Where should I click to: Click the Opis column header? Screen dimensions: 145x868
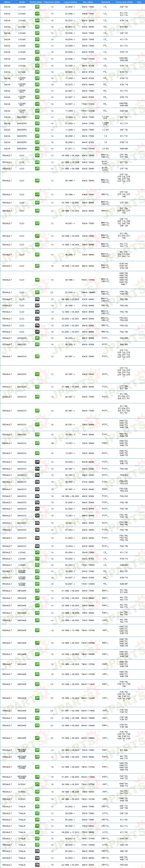139,2
